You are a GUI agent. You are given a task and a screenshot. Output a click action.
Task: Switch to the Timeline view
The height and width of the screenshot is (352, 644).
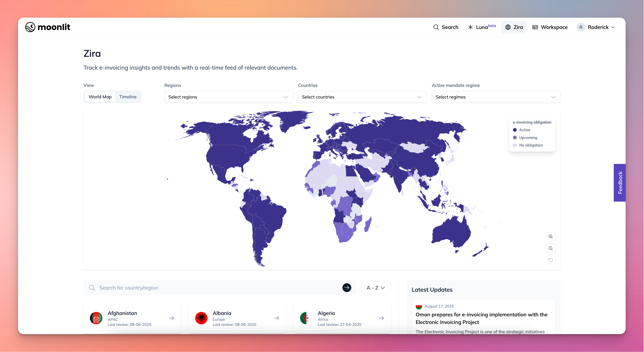pos(128,97)
